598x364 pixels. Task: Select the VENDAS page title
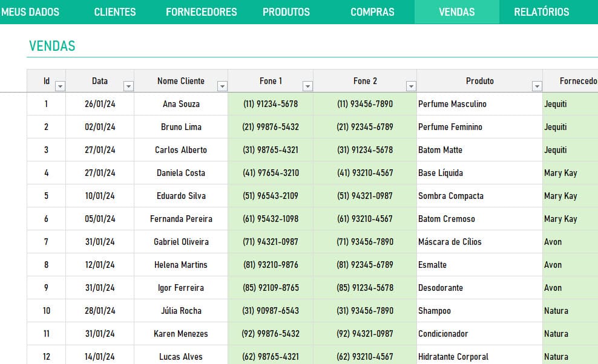51,45
